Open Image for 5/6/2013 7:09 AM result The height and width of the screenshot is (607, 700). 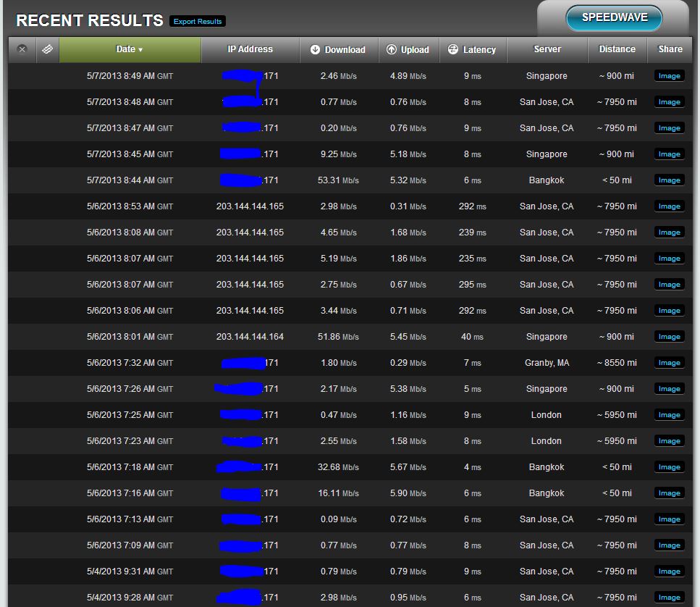click(x=669, y=545)
